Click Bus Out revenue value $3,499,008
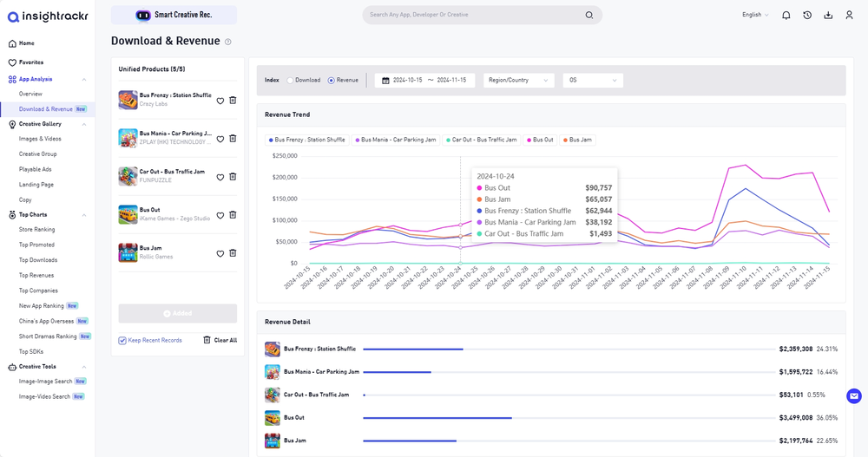The image size is (868, 457). pyautogui.click(x=795, y=418)
